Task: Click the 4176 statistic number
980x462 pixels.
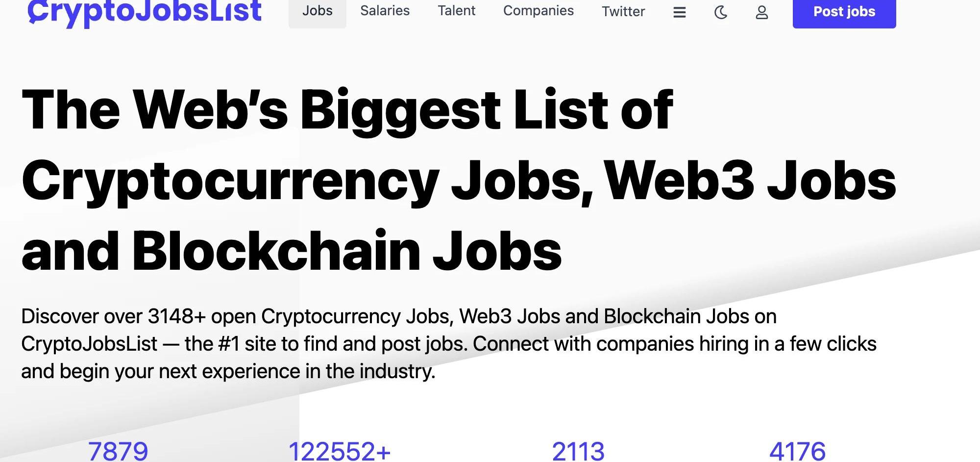Action: click(x=797, y=451)
